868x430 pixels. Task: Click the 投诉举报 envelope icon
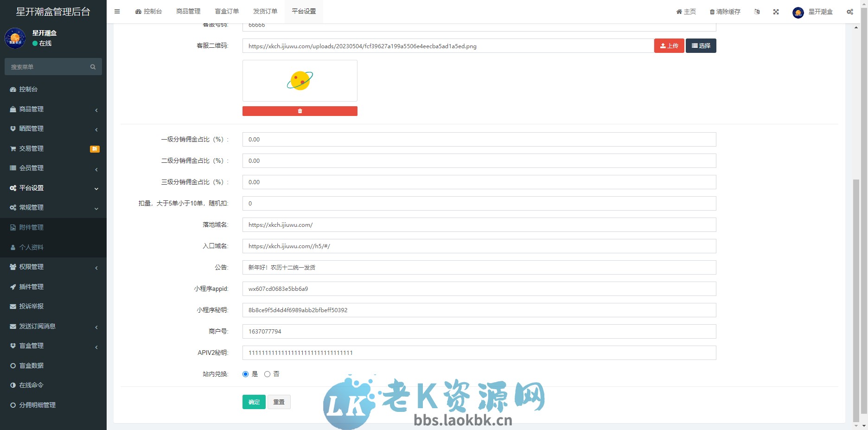tap(13, 306)
